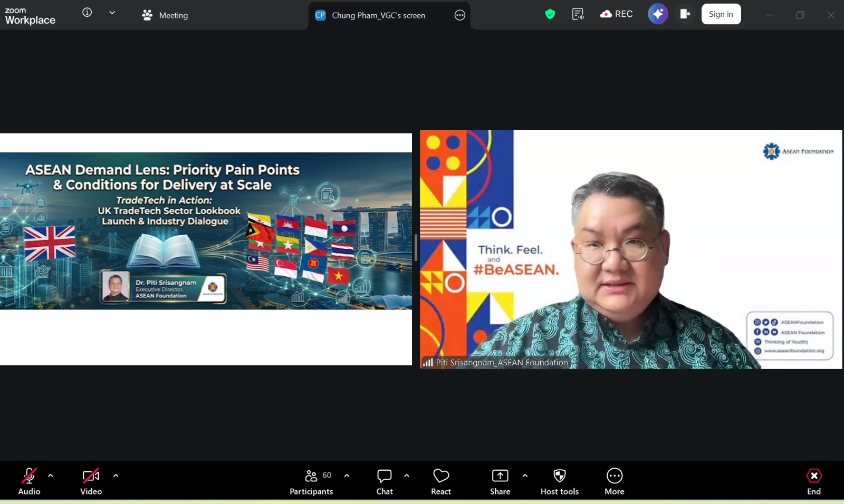844x504 pixels.
Task: Expand audio options caret
Action: click(51, 476)
